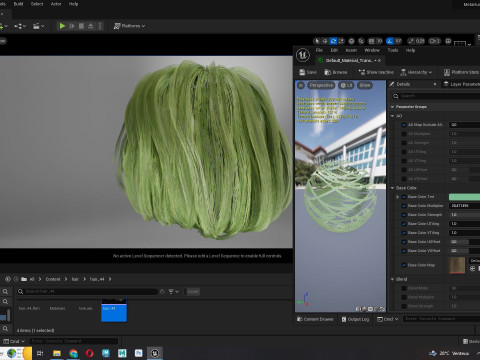Activate the Rotate gizmo (highlighted blue)
The image size is (480, 360).
[333, 41]
